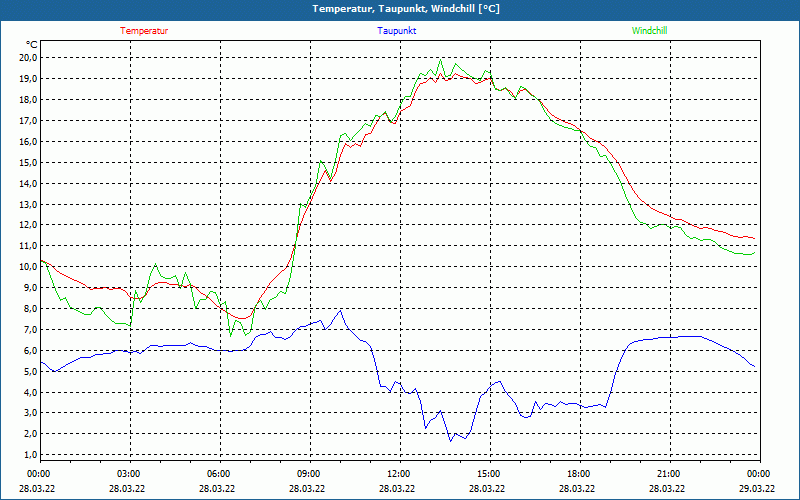Click the '15:00' time label
800x500 pixels.
click(488, 474)
